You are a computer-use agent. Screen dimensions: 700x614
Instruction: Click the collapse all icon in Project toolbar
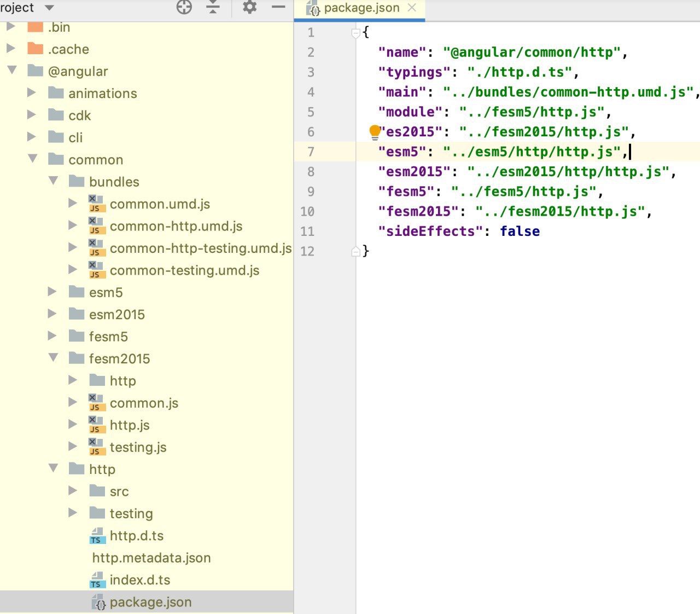[213, 7]
